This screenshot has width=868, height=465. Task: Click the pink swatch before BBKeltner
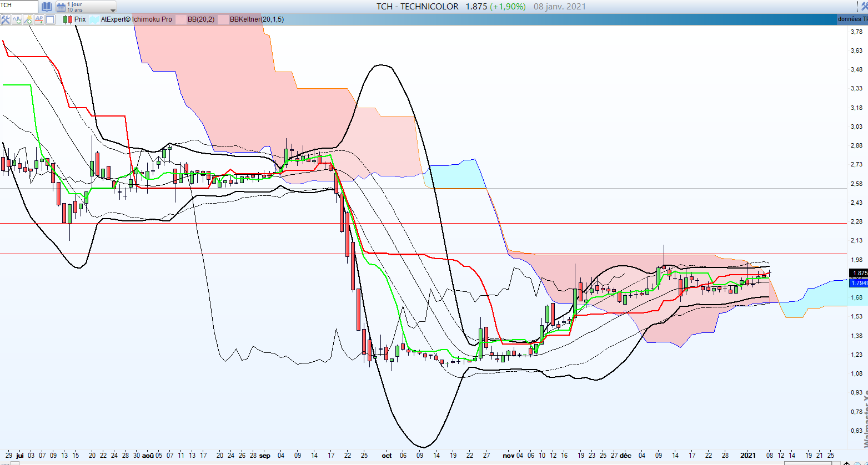pyautogui.click(x=223, y=19)
